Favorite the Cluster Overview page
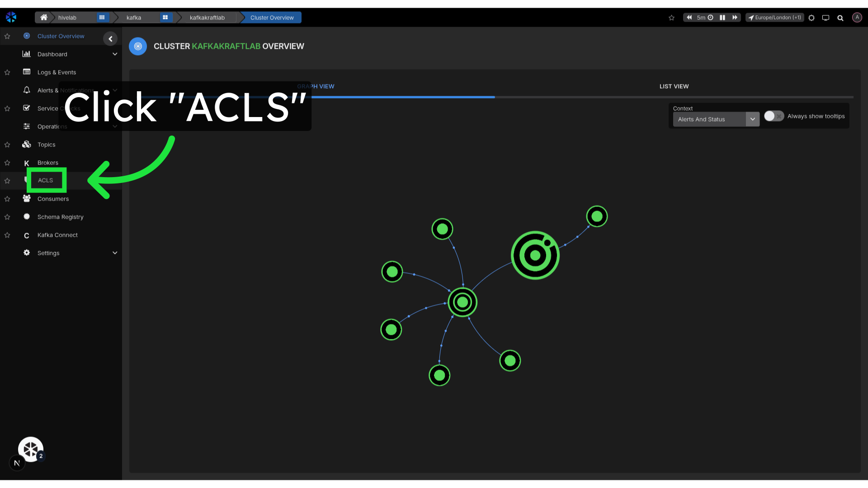Viewport: 868px width, 488px height. 7,36
